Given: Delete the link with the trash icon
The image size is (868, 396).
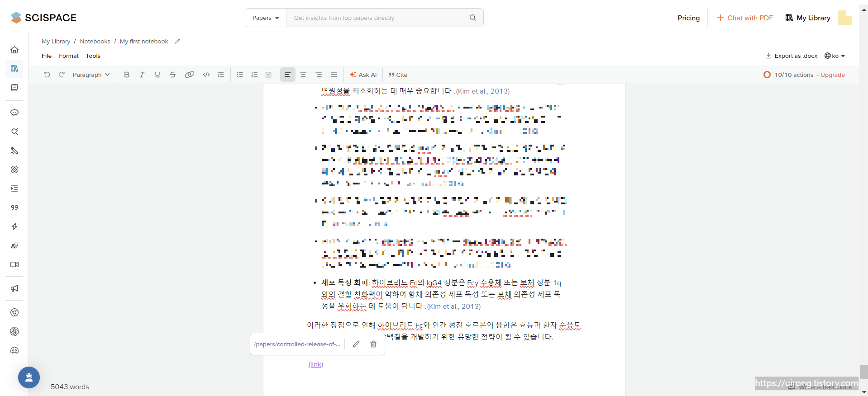Looking at the screenshot, I should click(x=373, y=344).
